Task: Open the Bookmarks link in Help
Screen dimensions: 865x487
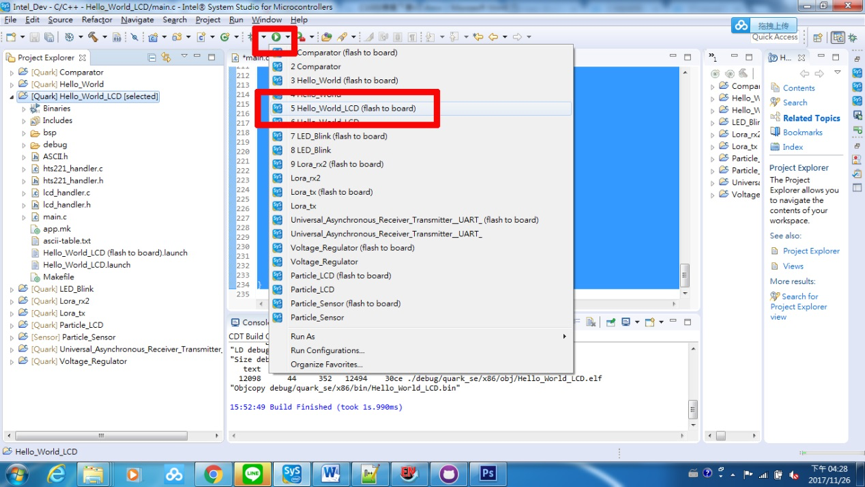Action: click(803, 132)
